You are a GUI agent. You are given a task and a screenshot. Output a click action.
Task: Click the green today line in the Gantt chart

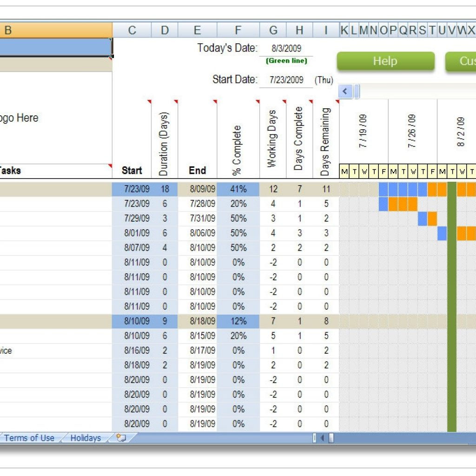[x=452, y=302]
